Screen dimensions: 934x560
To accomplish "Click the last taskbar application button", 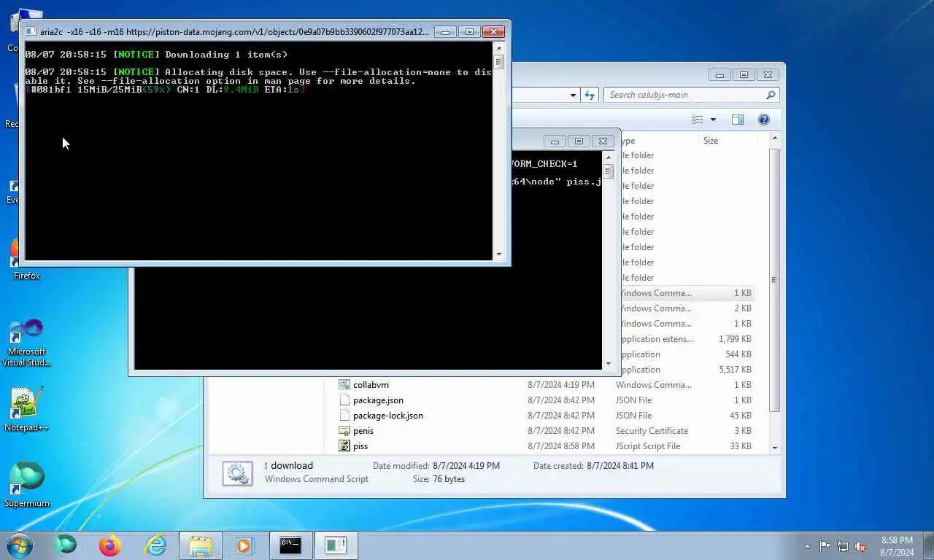I will [336, 545].
